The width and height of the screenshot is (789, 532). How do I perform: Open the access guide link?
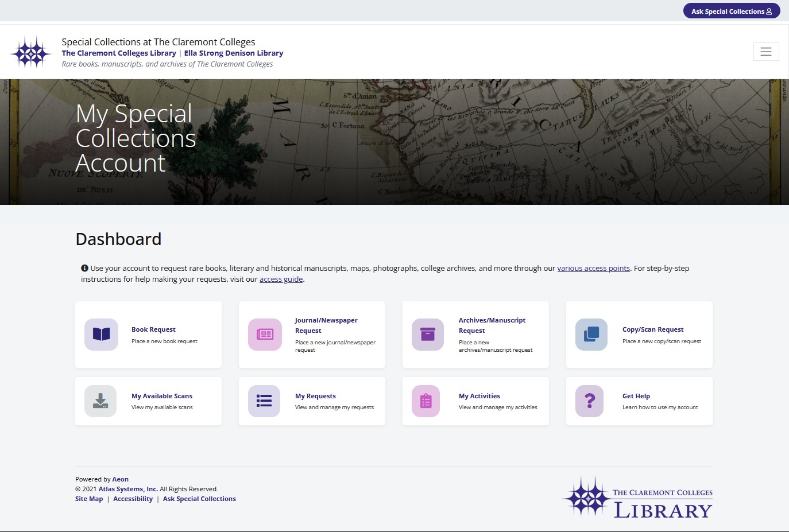point(281,279)
